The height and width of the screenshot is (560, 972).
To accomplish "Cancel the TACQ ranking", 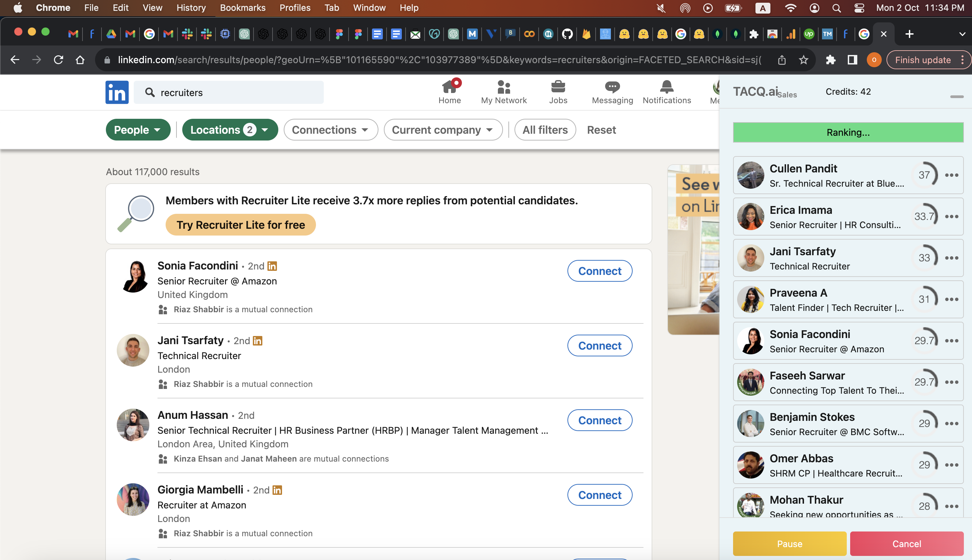I will coord(906,544).
